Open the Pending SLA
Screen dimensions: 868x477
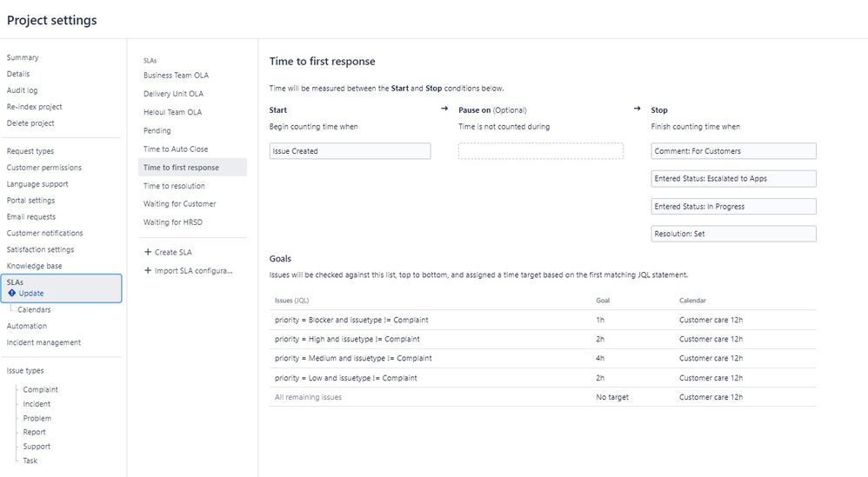point(157,130)
